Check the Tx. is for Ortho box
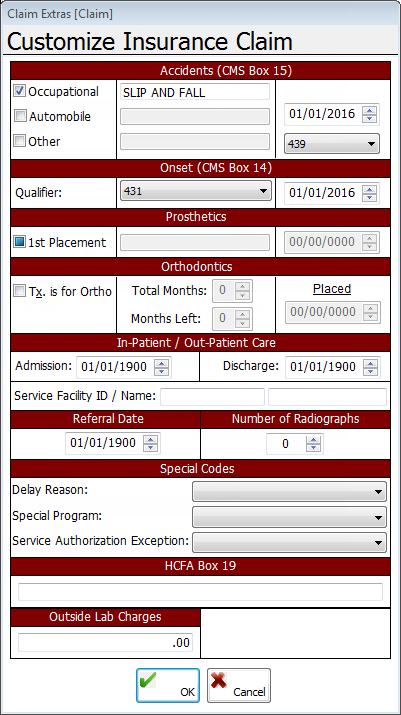401x715 pixels. click(20, 291)
